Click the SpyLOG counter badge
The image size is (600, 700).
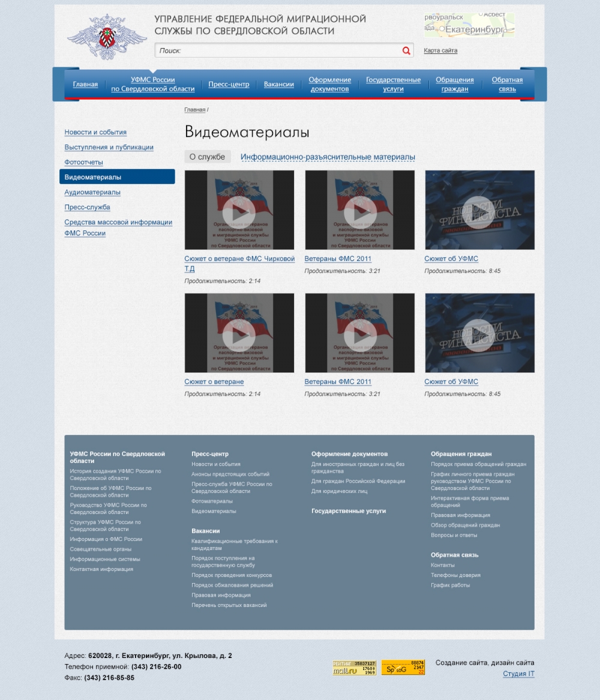click(403, 668)
